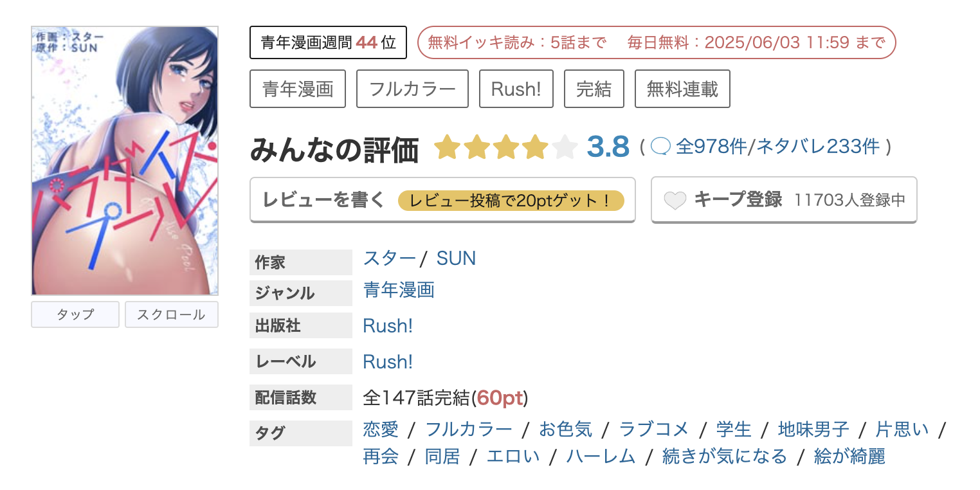Click the 完結 category badge
The width and height of the screenshot is (980, 490).
(x=594, y=89)
